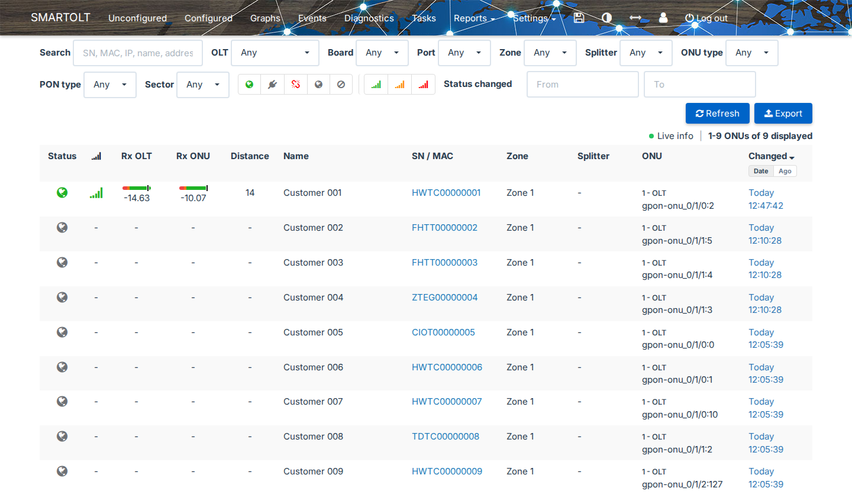Filter by critical red signal strength
This screenshot has height=504, width=852.
(424, 85)
